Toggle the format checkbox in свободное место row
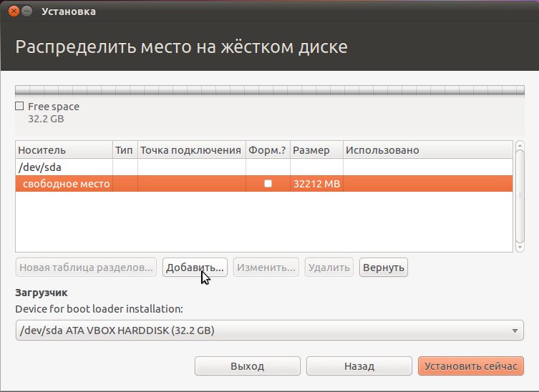 (x=268, y=183)
